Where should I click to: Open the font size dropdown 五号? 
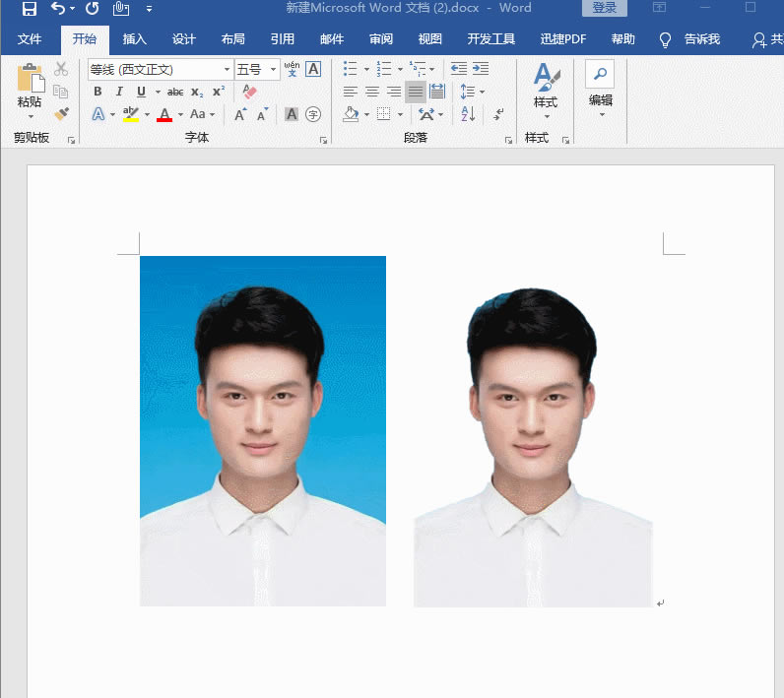point(273,69)
